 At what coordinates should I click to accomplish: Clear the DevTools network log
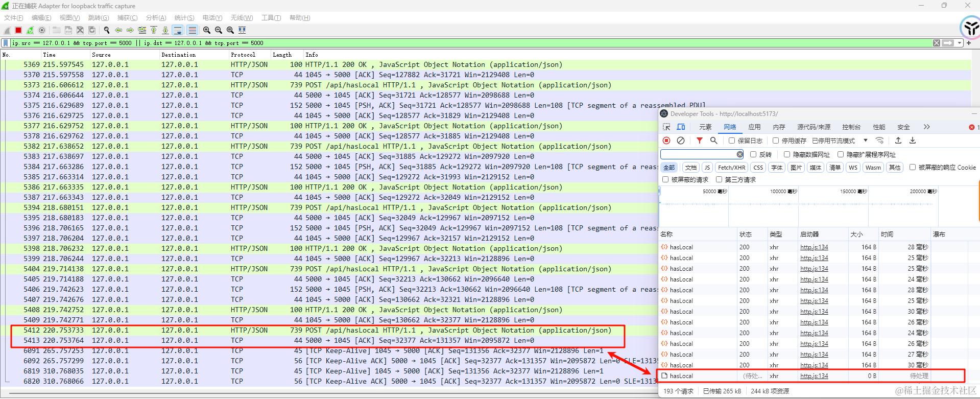click(x=681, y=140)
